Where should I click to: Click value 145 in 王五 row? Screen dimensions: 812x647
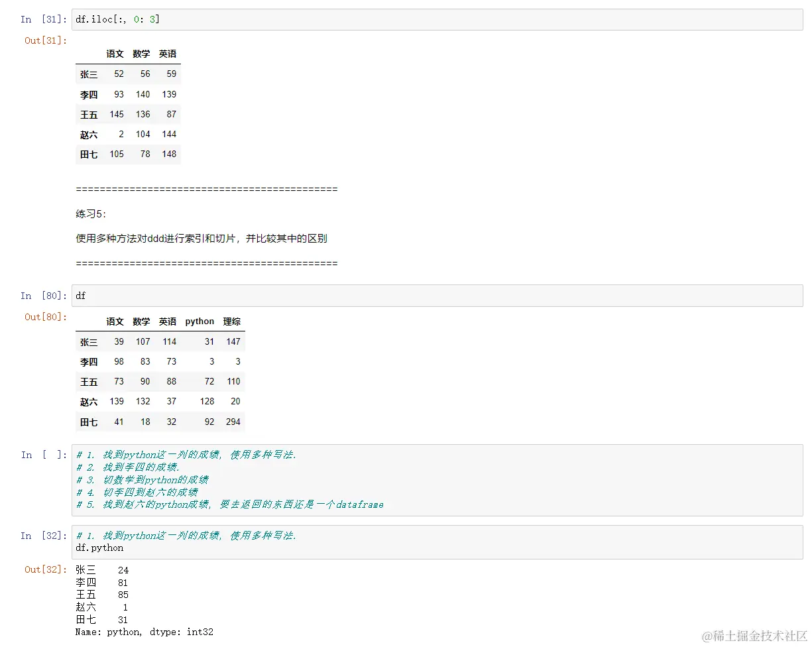(x=117, y=114)
